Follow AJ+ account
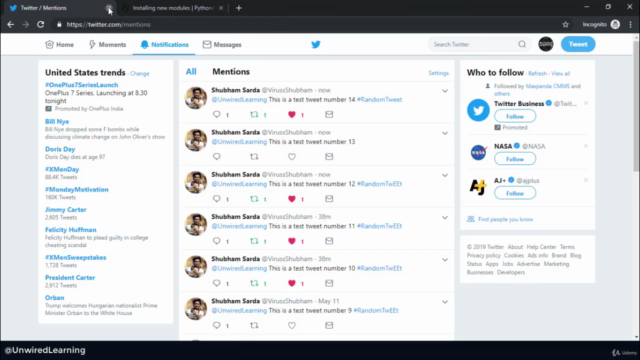640x360 pixels. [x=515, y=193]
